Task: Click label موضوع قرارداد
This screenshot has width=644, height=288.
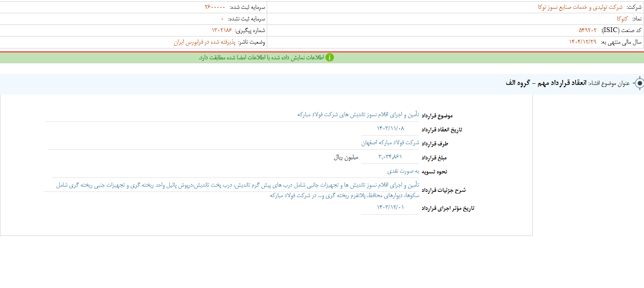Action: 437,116
